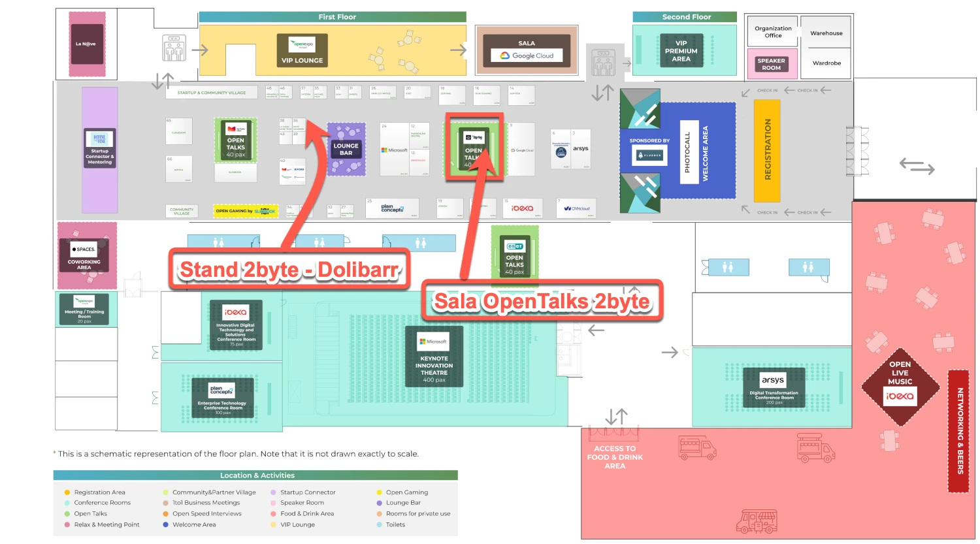Select 'Speaker Room' legend entry text
980x544 pixels.
302,503
